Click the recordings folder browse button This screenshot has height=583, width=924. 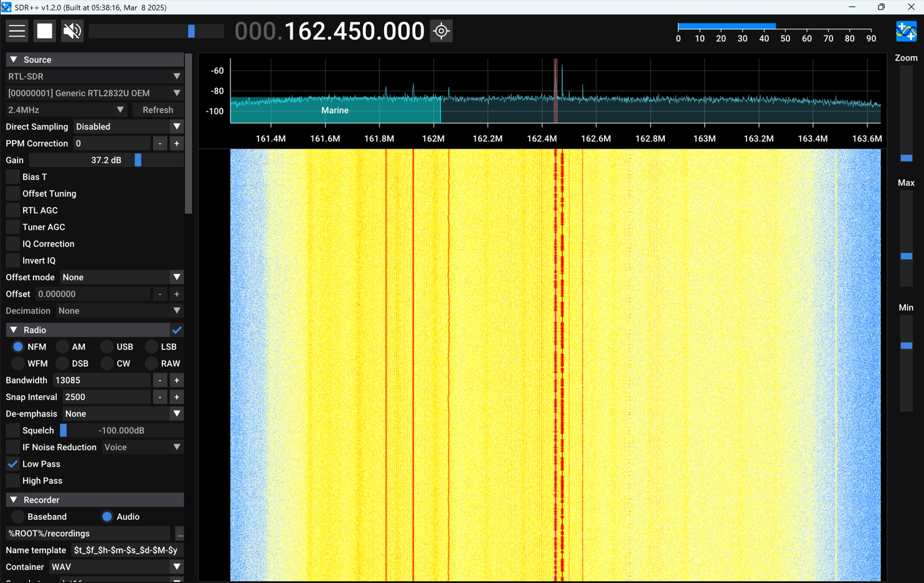click(x=180, y=534)
